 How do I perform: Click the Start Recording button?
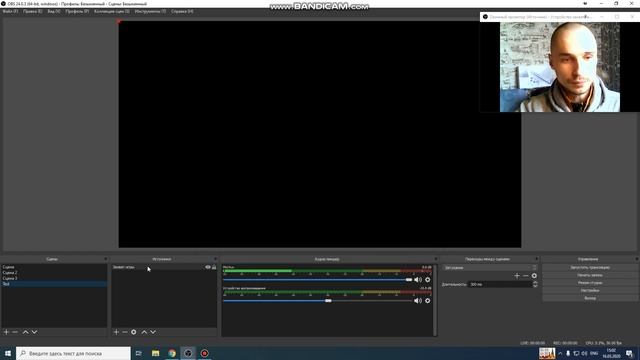point(590,275)
